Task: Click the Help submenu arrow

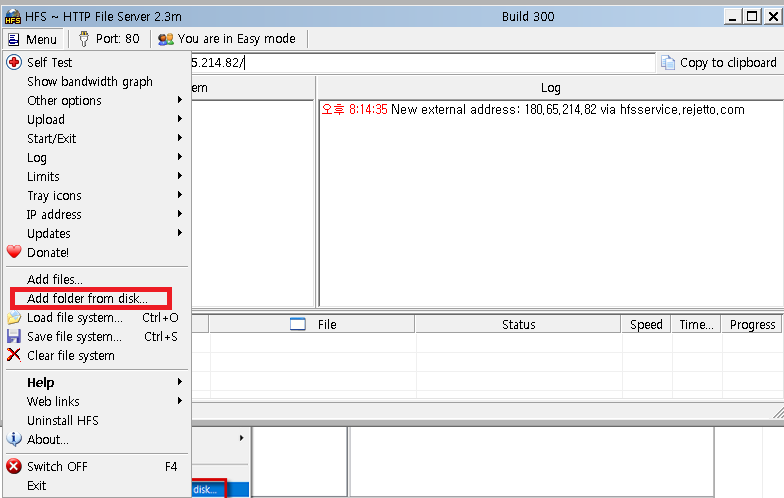Action: pos(180,382)
